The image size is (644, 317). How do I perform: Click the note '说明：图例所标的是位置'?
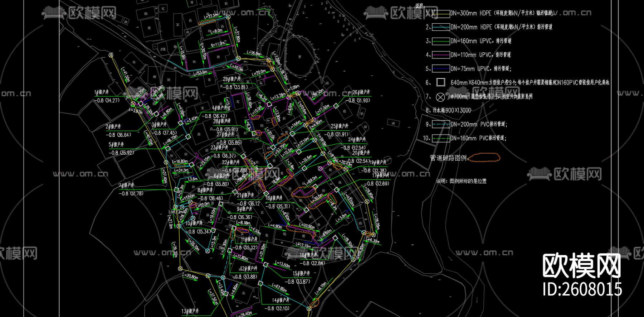462,181
